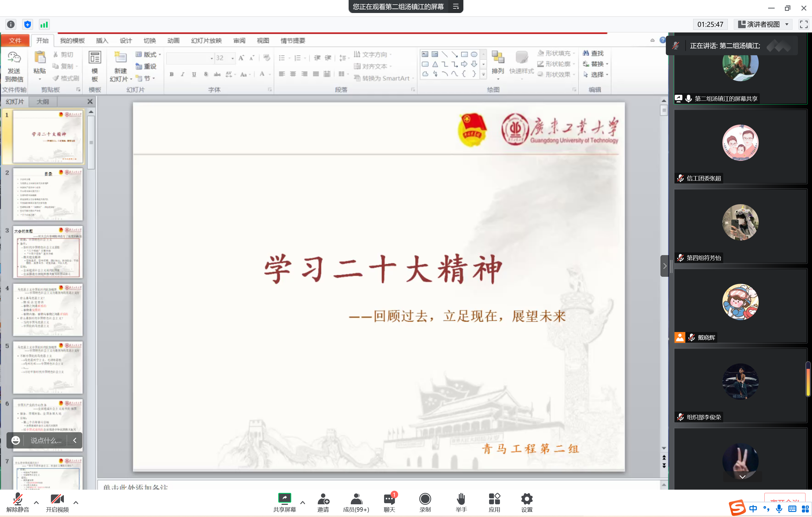Image resolution: width=812 pixels, height=517 pixels.
Task: Start recording with 录制 button
Action: (x=425, y=502)
